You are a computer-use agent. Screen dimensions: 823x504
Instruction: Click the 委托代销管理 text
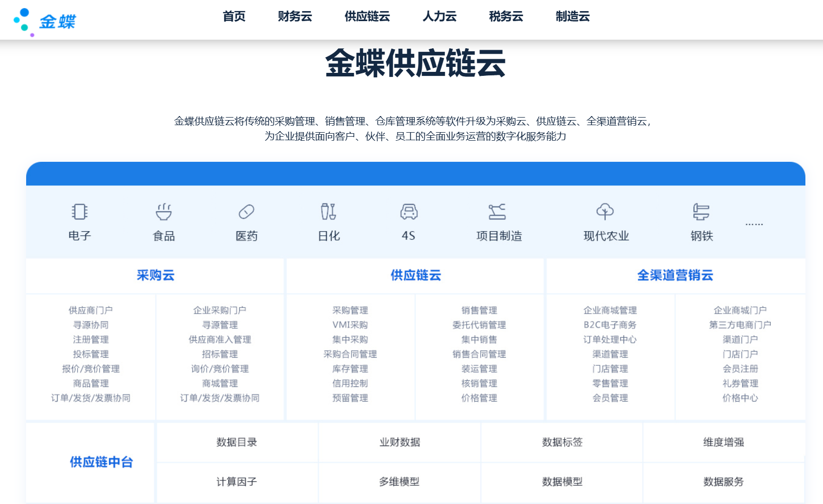coord(480,325)
